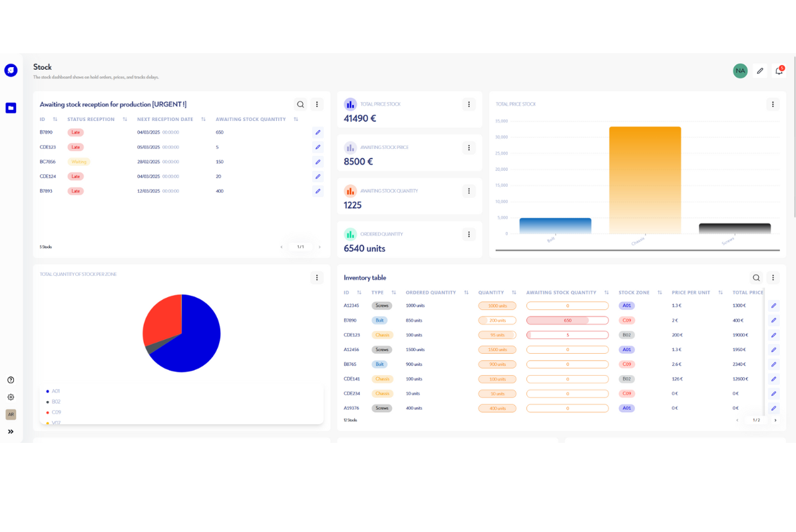Edit inventory row A12345
Screen dimensions: 796x532
[773, 306]
